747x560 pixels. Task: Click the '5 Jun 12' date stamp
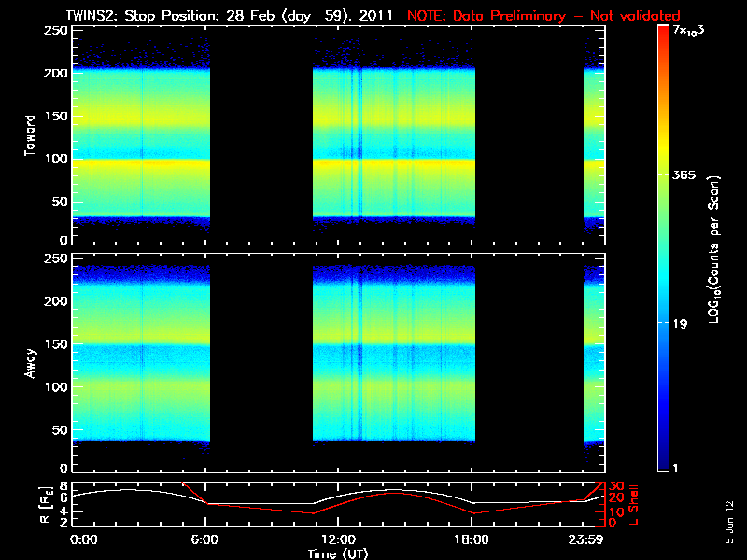[x=729, y=521]
